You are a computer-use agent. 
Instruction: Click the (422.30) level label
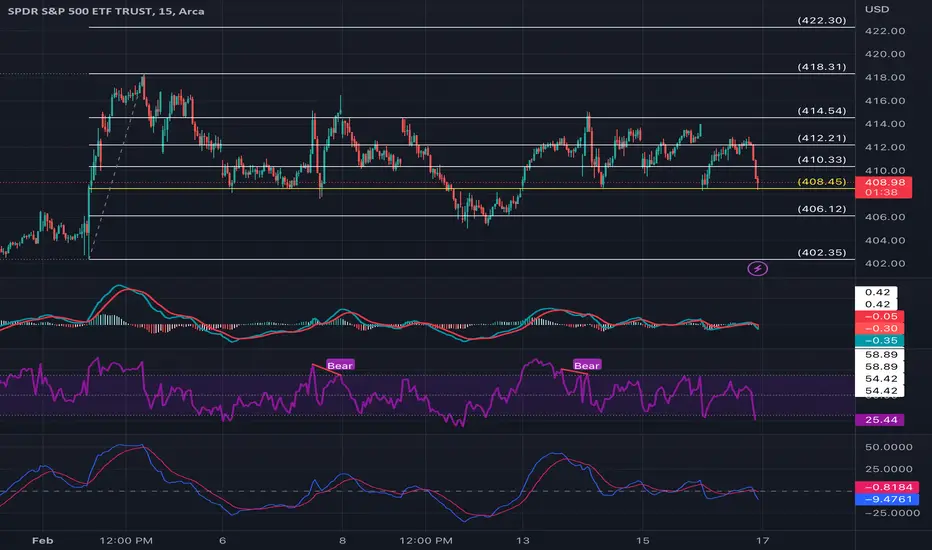click(821, 20)
